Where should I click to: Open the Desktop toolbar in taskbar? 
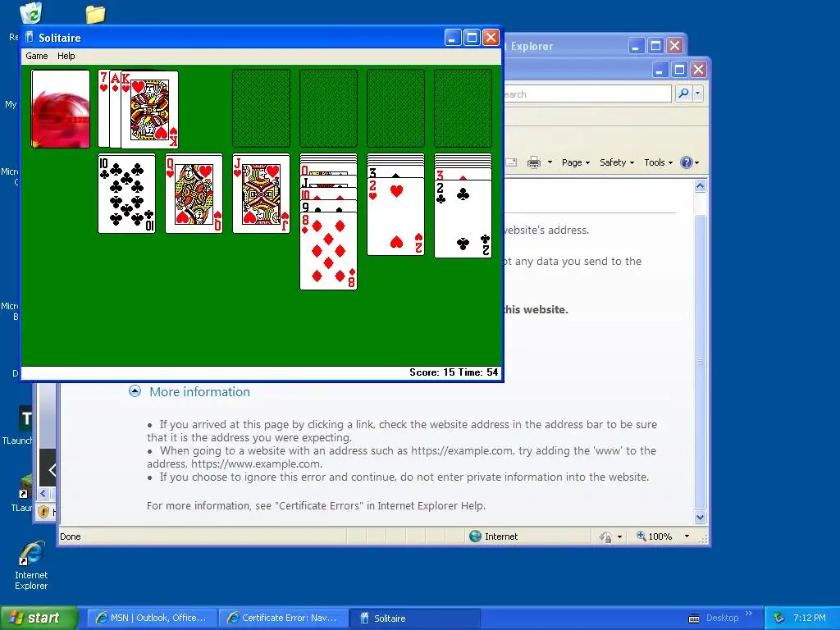point(722,618)
